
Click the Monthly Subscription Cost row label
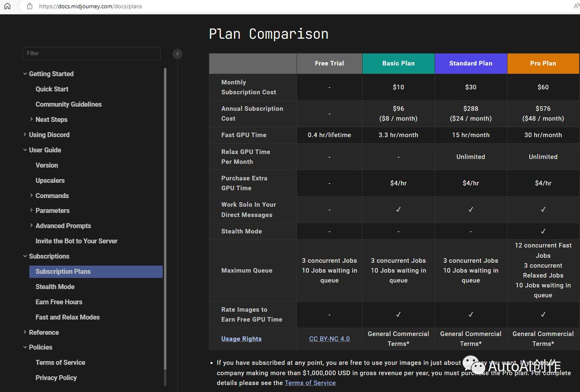tap(248, 87)
